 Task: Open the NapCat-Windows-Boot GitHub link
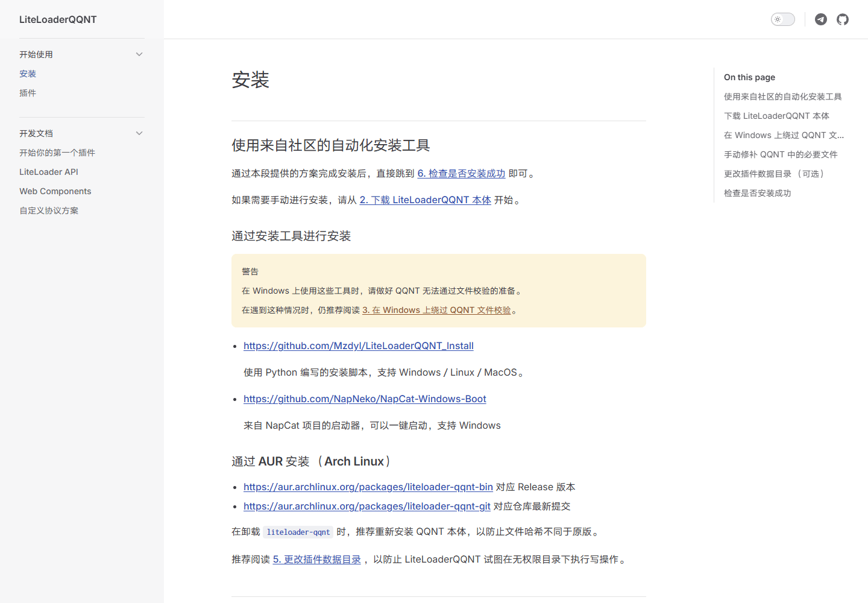tap(365, 399)
